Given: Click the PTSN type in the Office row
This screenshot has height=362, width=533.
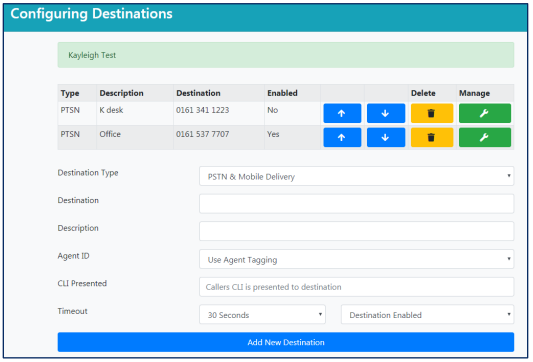Looking at the screenshot, I should point(70,134).
